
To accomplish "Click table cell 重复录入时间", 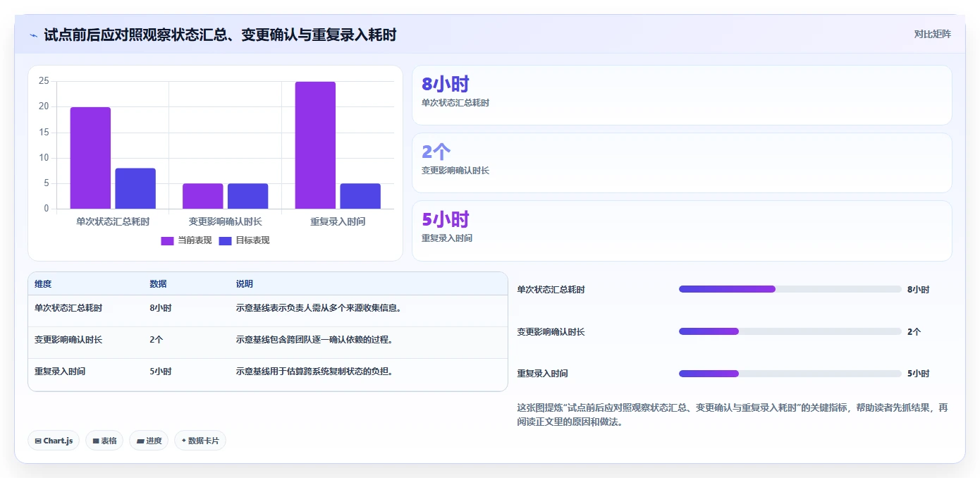I will [60, 371].
